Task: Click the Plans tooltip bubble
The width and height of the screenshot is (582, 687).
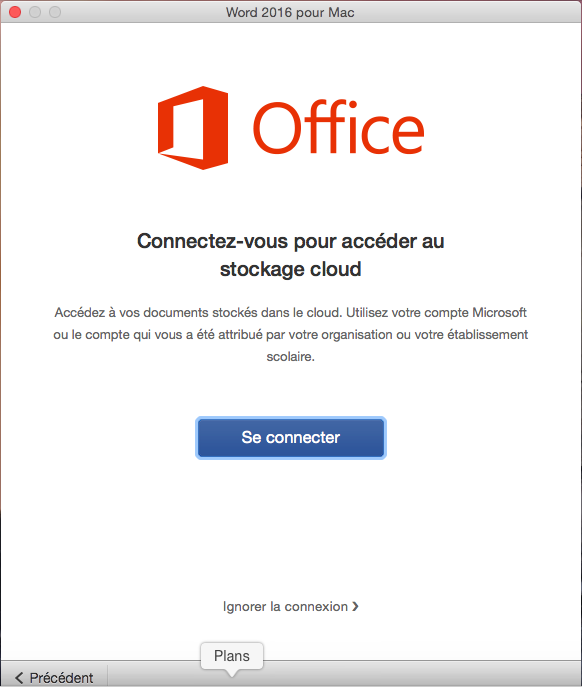Action: point(232,656)
